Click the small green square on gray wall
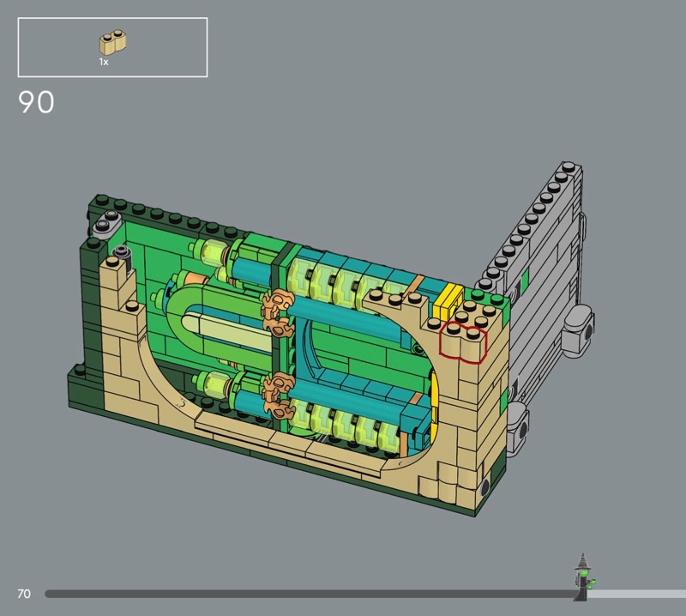The height and width of the screenshot is (616, 686). tap(525, 281)
